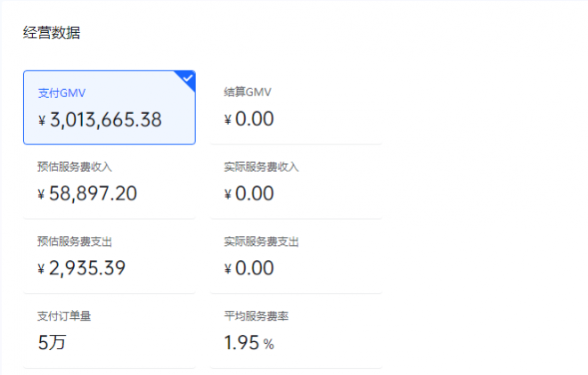The image size is (588, 375).
Task: Click the ¥58,897.20 value
Action: [x=87, y=194]
